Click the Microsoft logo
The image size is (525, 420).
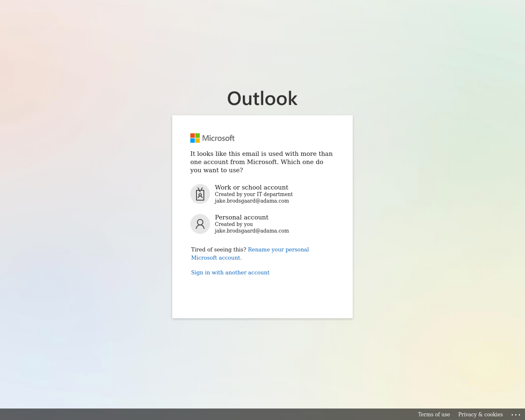pyautogui.click(x=212, y=138)
